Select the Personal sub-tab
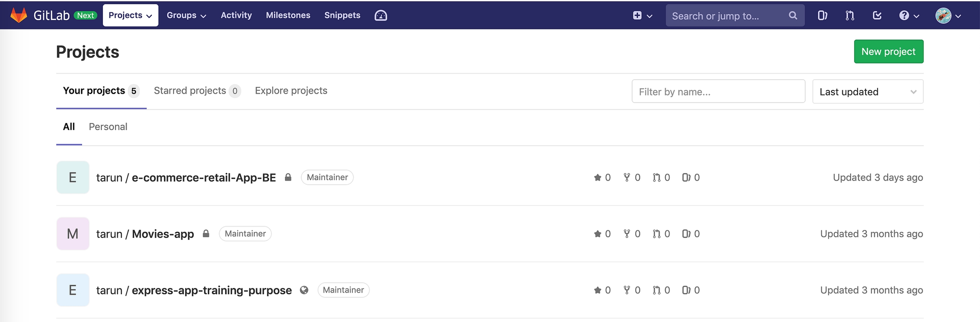Screen dimensions: 980x322 pyautogui.click(x=108, y=127)
